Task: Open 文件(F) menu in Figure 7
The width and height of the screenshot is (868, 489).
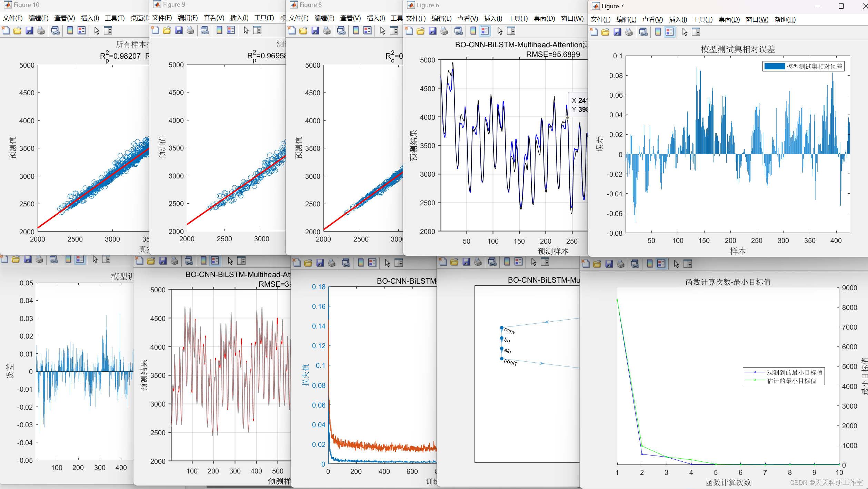Action: click(600, 19)
